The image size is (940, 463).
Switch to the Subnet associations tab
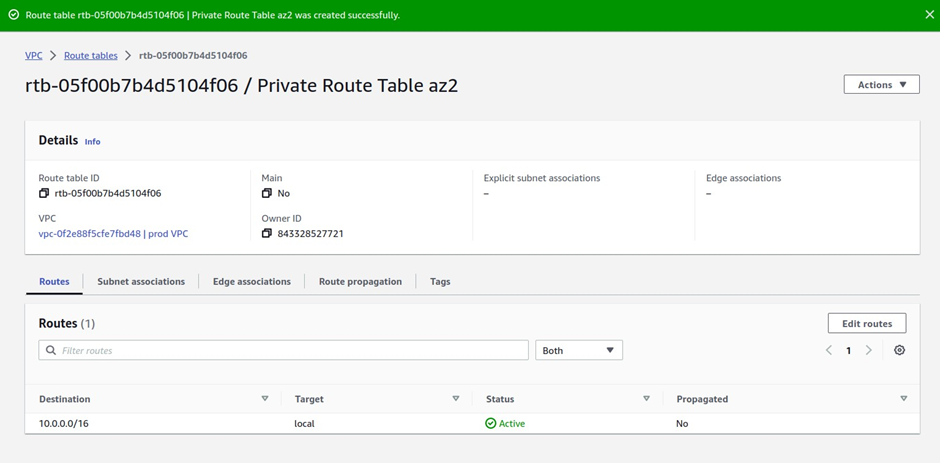pos(141,281)
